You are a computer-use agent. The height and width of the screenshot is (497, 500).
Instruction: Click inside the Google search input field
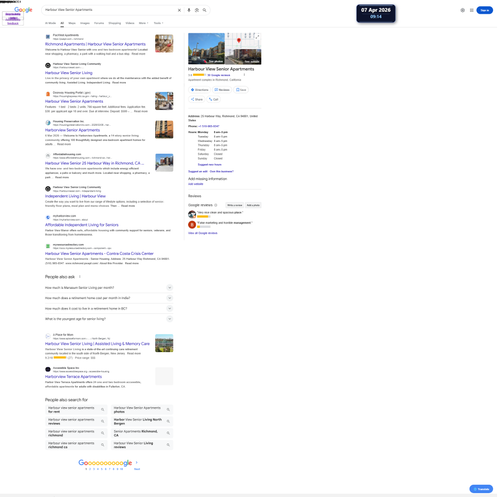110,10
